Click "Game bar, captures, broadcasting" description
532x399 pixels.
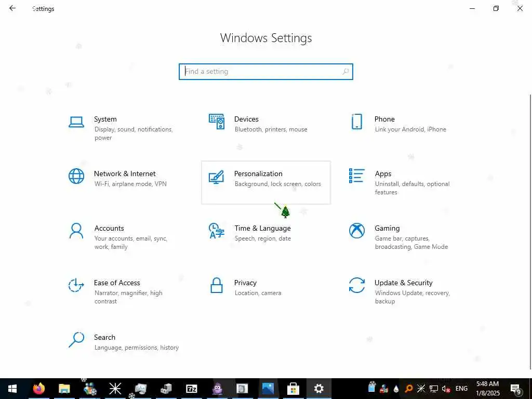click(411, 243)
